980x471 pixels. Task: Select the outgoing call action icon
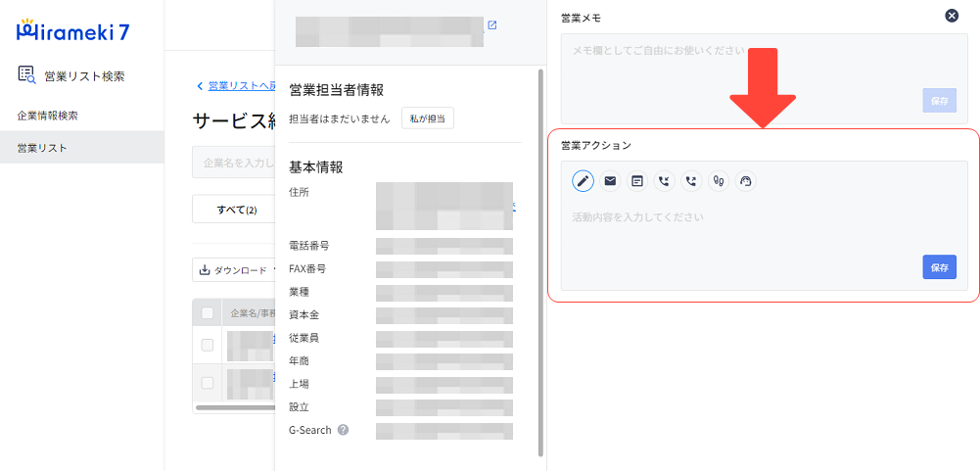point(691,181)
